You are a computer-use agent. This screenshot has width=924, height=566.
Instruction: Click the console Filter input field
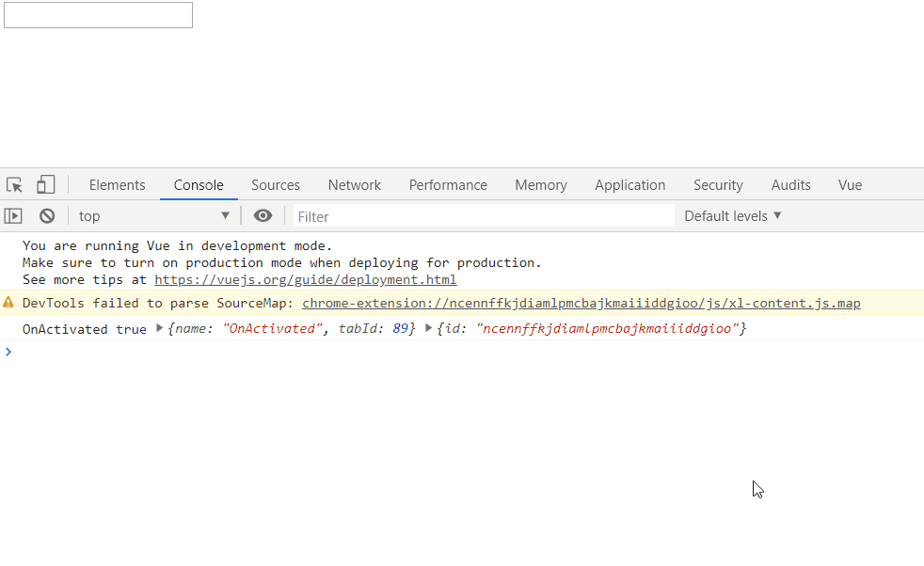point(484,216)
